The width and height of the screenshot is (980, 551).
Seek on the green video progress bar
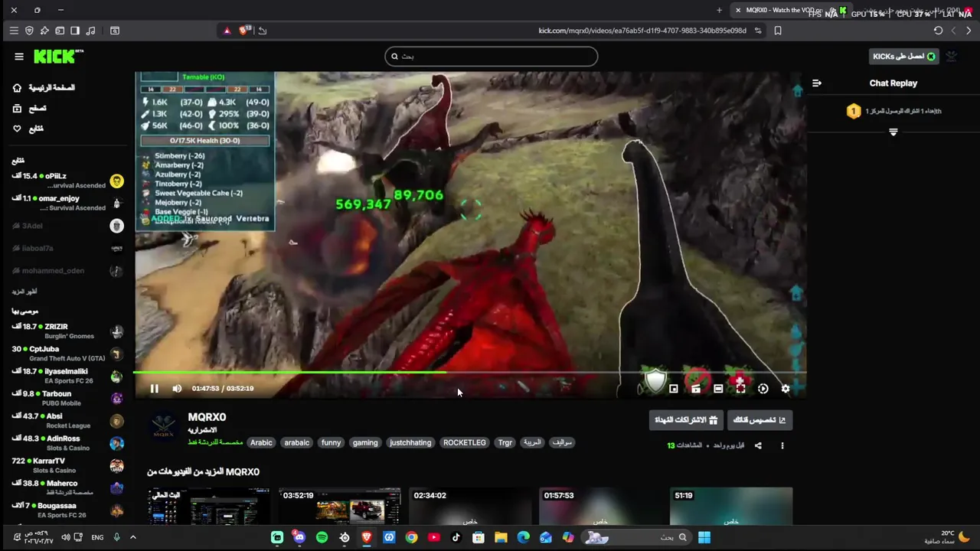click(x=470, y=373)
